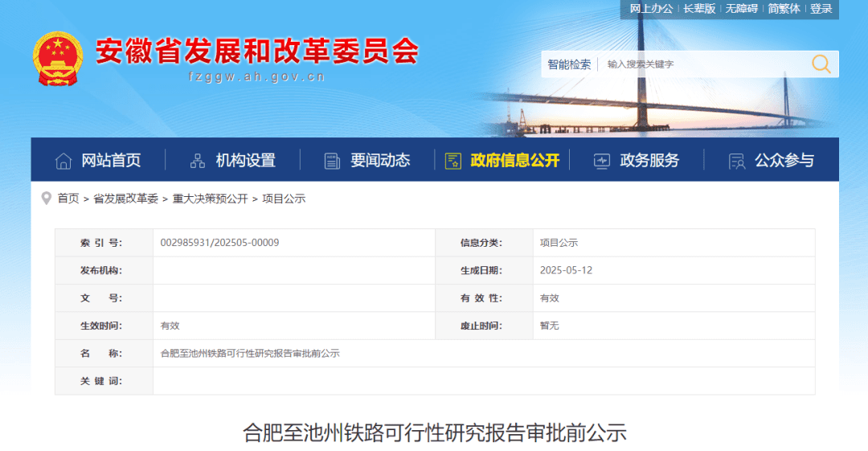Click the house icon beside 网站首页

63,161
